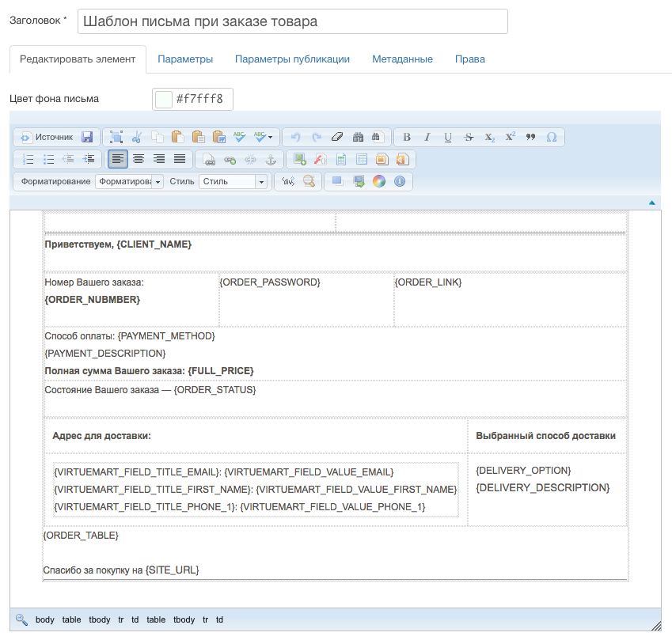The height and width of the screenshot is (640, 672).
Task: Toggle numbered list
Action: tap(28, 159)
